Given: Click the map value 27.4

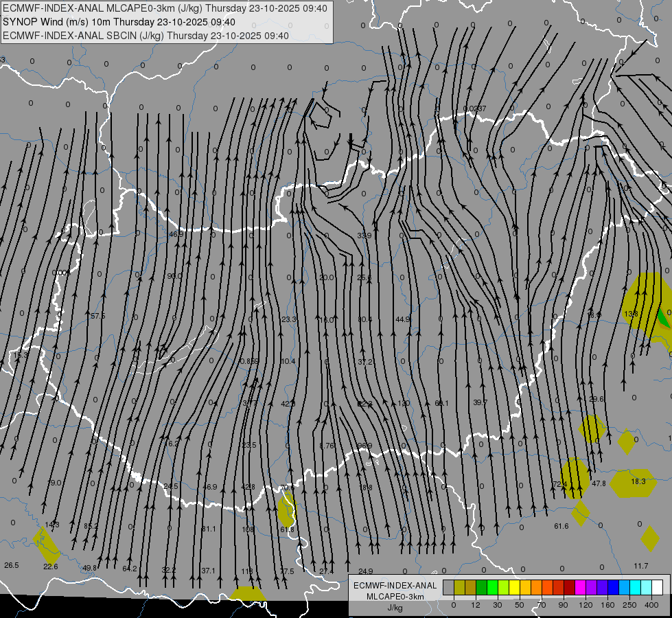Looking at the screenshot, I should pyautogui.click(x=326, y=571).
